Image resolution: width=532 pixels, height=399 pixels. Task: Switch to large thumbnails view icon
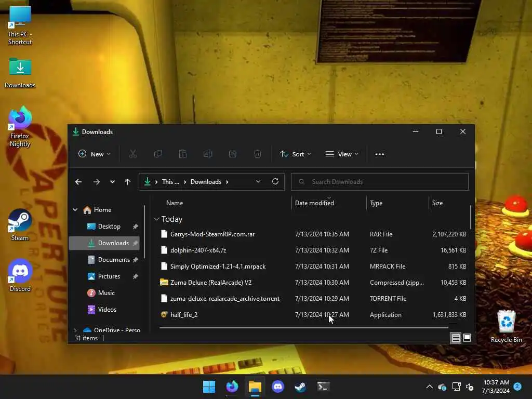pyautogui.click(x=467, y=338)
